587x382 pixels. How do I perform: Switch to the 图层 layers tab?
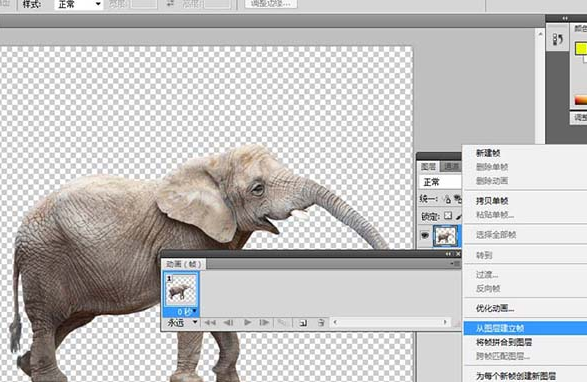coord(429,167)
